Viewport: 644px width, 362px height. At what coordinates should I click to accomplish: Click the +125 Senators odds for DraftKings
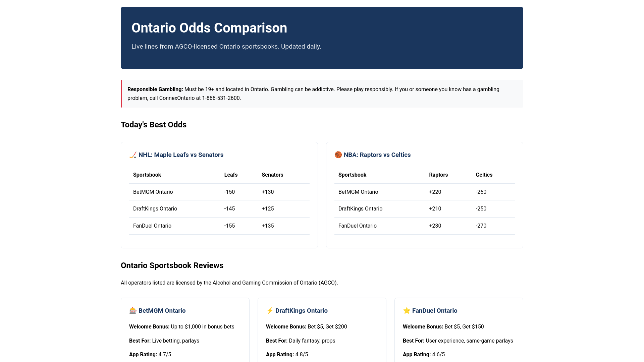[268, 209]
